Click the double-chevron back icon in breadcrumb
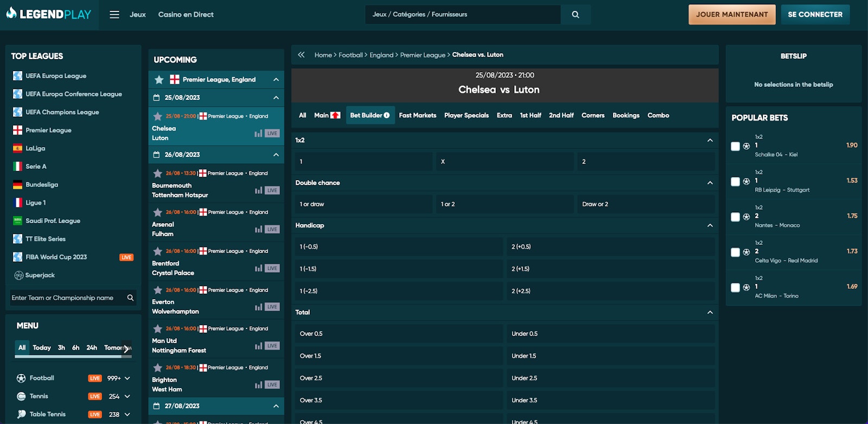Viewport: 868px width, 424px height. click(301, 55)
